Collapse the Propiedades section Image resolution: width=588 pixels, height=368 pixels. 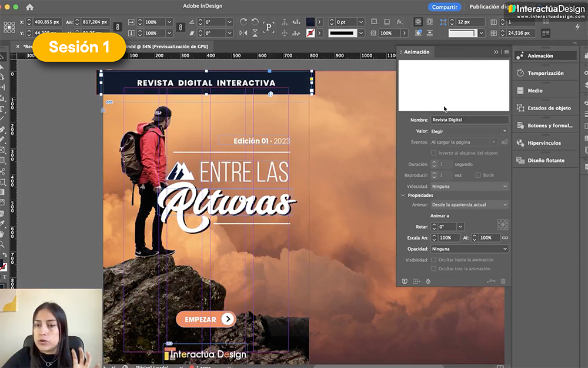coord(403,195)
